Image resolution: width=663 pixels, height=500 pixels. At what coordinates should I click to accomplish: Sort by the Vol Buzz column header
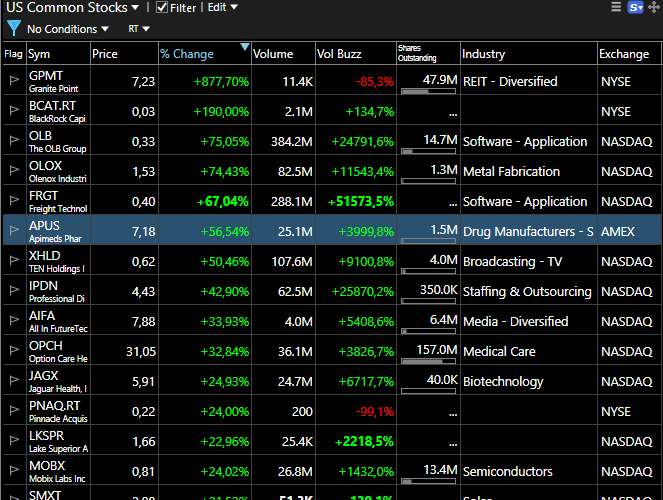click(356, 54)
